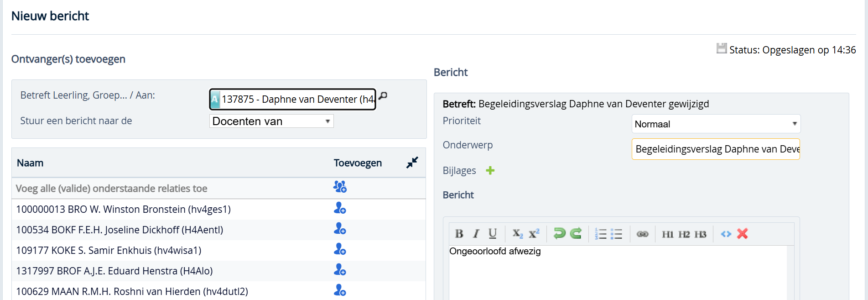Screen dimensions: 868x300
Task: Switch to HTML source view
Action: click(x=726, y=234)
